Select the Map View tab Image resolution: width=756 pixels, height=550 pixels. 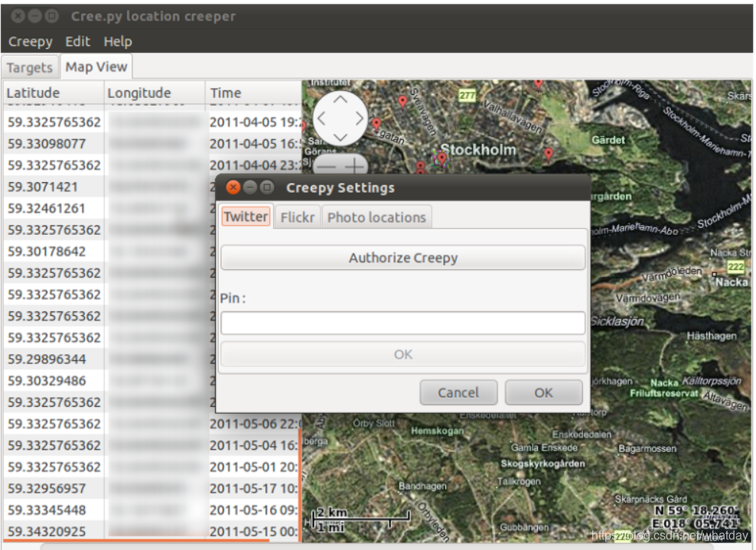click(96, 67)
